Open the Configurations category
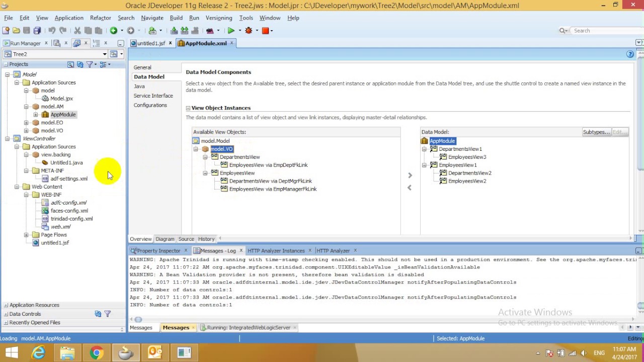The image size is (644, 362). [x=150, y=106]
